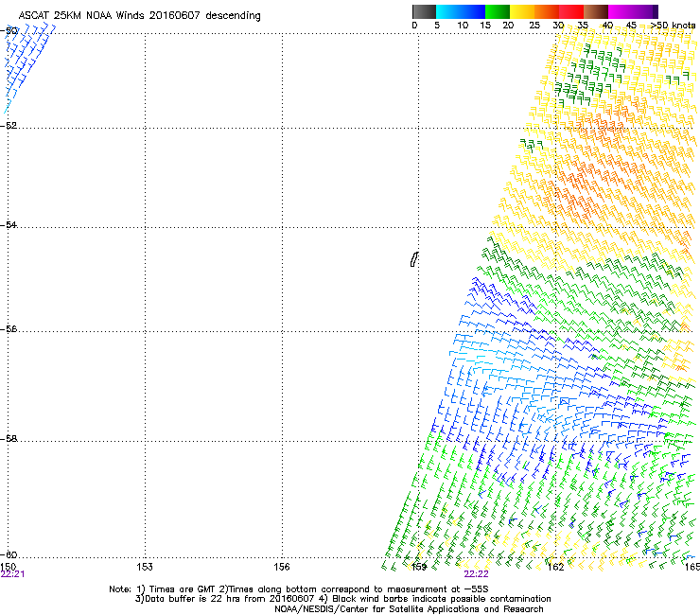Select the magenta-purple 40–50 knots color segment

coord(633,11)
